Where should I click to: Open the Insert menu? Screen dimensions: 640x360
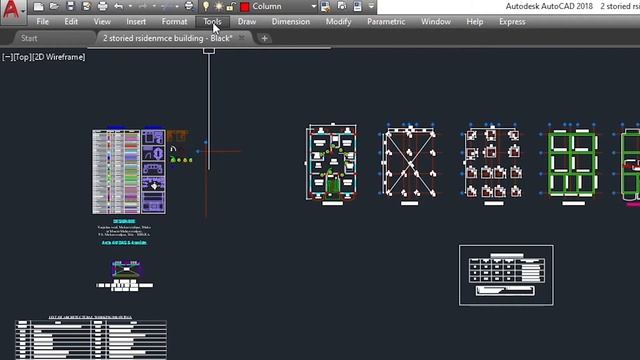point(136,22)
